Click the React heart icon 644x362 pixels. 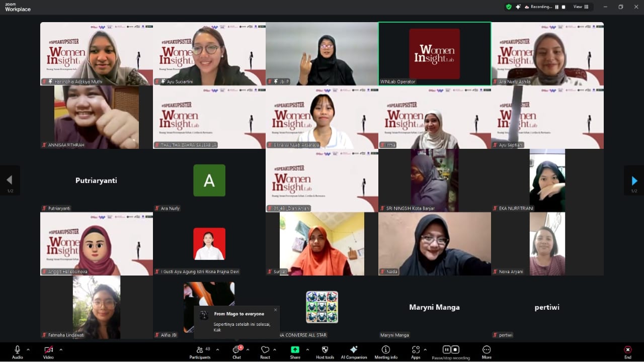pos(265,352)
